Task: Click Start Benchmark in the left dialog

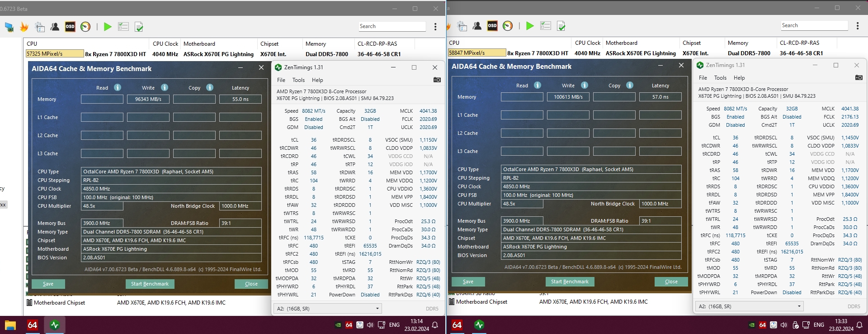Action: (150, 284)
